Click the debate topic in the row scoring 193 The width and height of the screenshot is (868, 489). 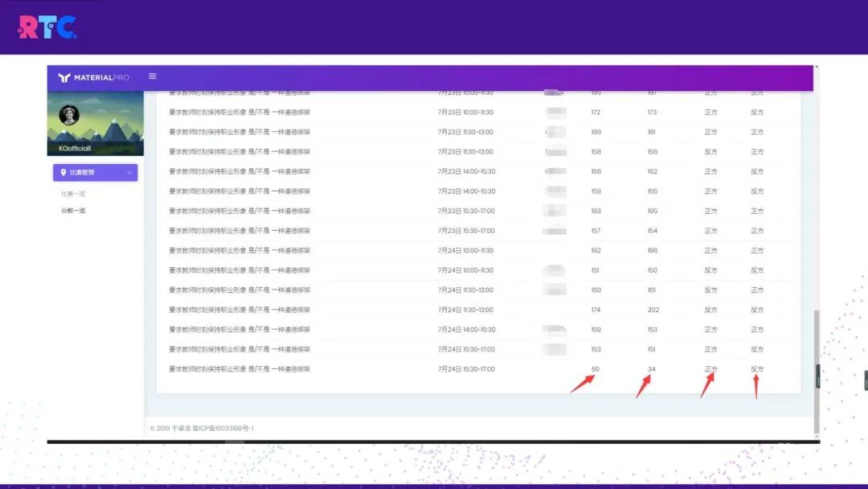coord(240,211)
